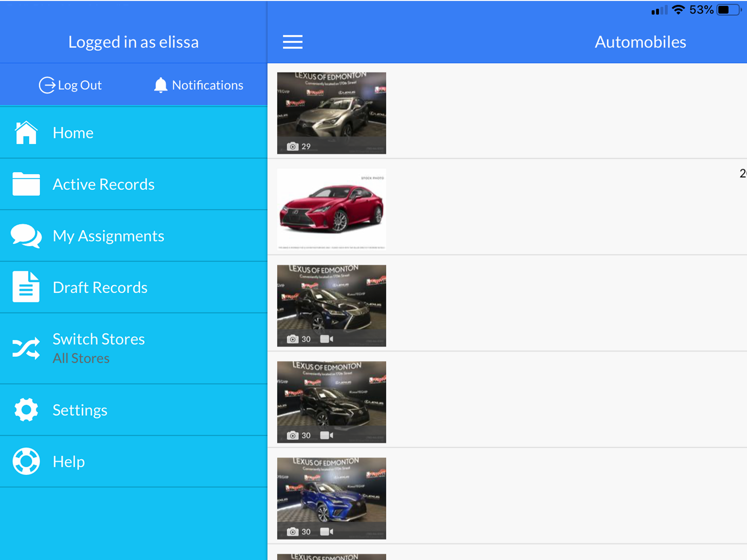Click camera icon on bright blue Lexus photo

(x=293, y=532)
